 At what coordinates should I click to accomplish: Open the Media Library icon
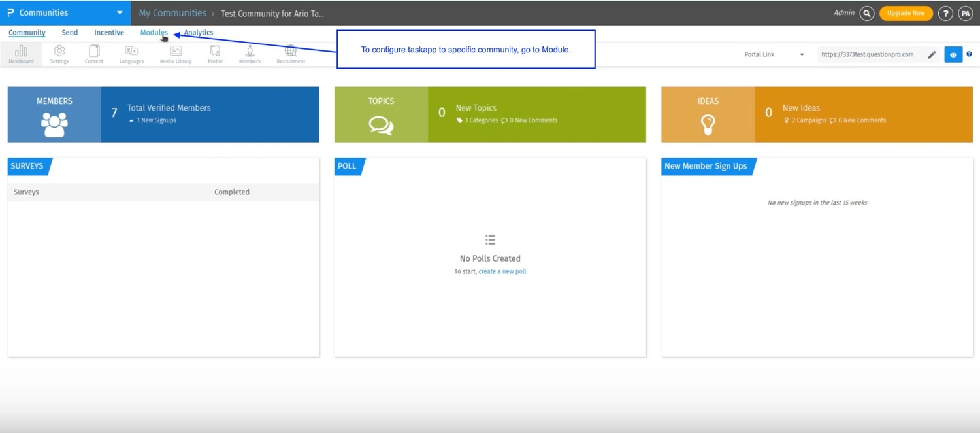[176, 54]
